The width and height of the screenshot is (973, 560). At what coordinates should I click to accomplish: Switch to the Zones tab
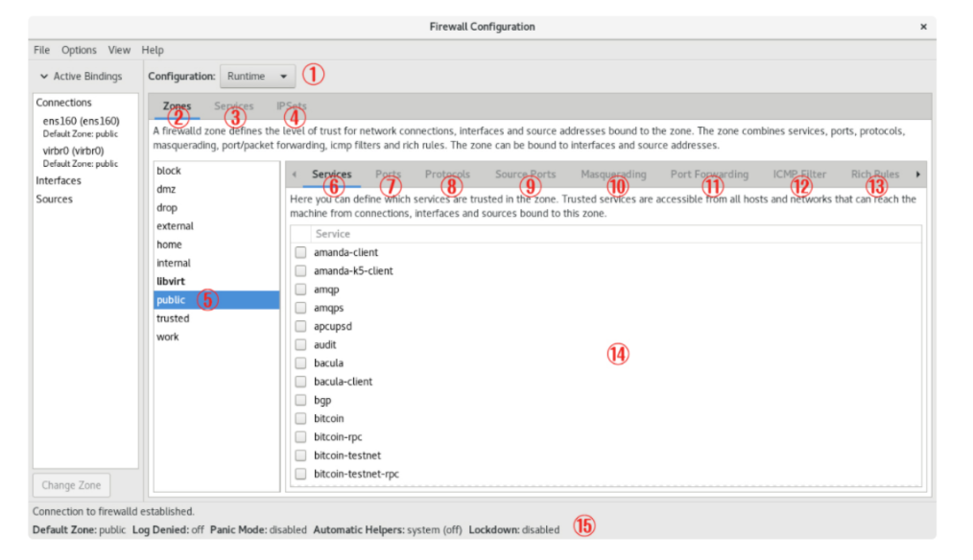(177, 106)
